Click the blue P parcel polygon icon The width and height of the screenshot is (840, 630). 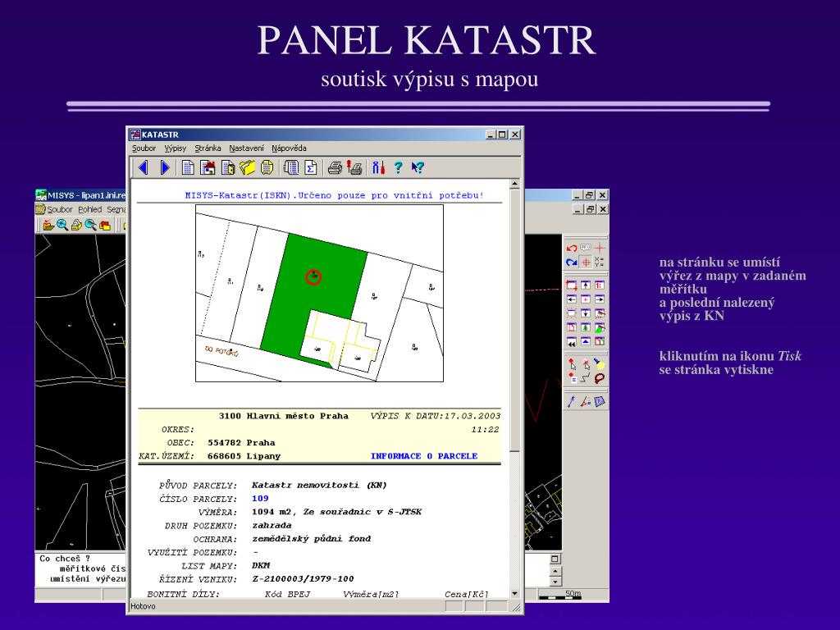(600, 401)
